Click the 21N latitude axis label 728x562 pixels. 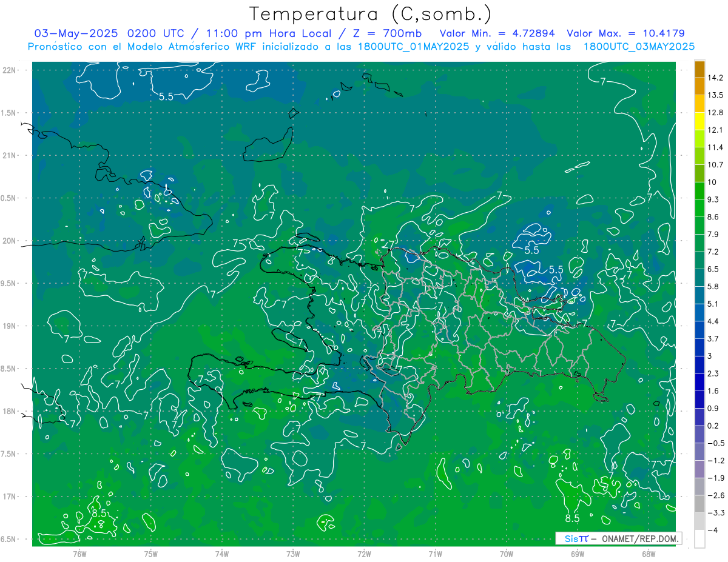pos(10,155)
